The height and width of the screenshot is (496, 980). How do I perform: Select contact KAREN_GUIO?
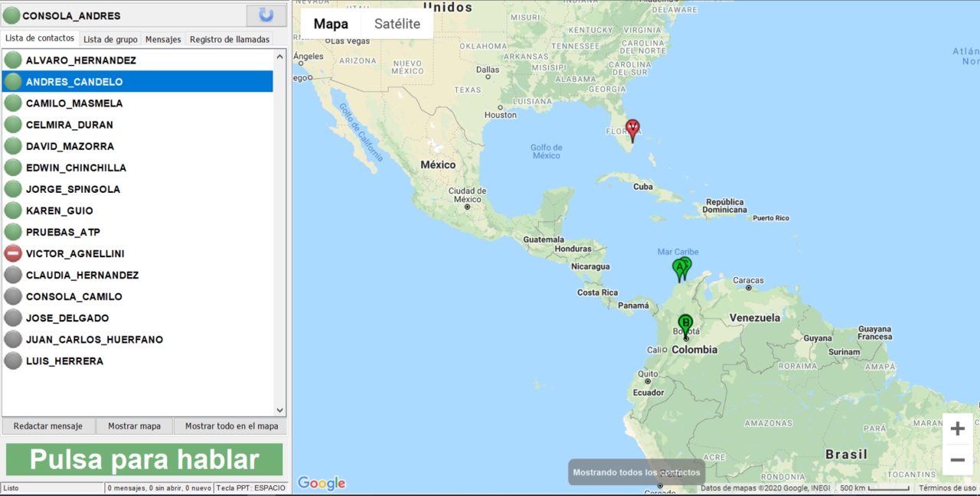pyautogui.click(x=138, y=210)
